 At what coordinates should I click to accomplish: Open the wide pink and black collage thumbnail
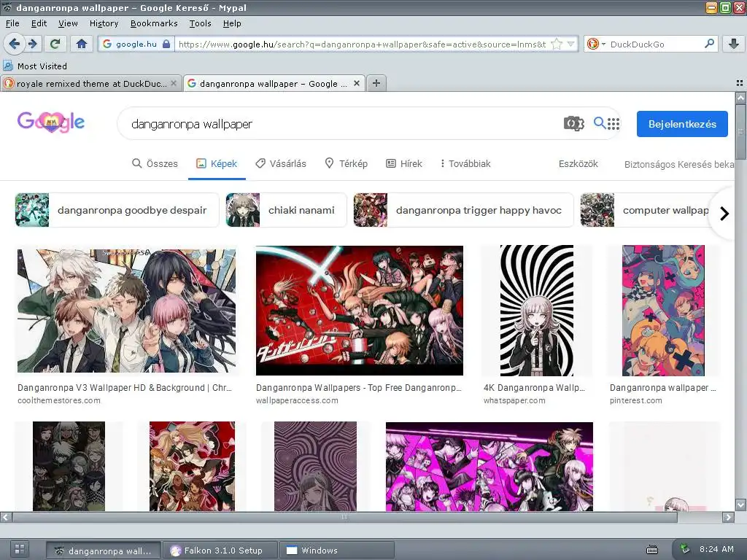click(x=489, y=467)
